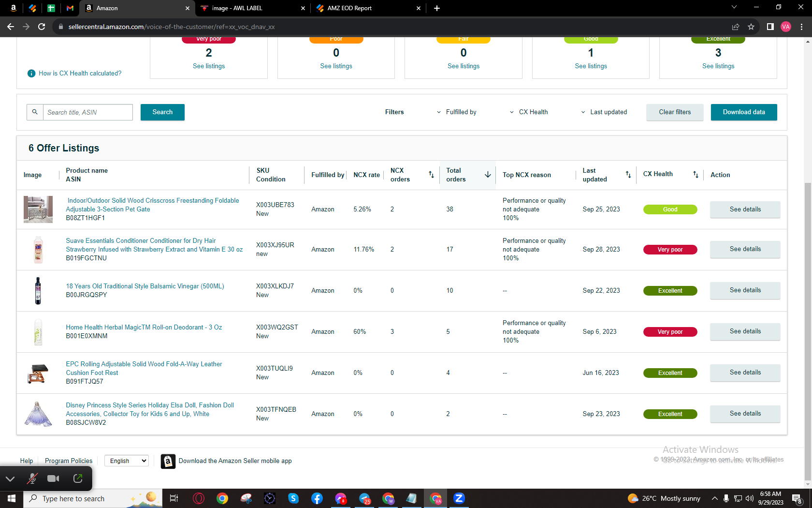The width and height of the screenshot is (812, 508).
Task: Open Task View on the taskbar
Action: (x=174, y=498)
